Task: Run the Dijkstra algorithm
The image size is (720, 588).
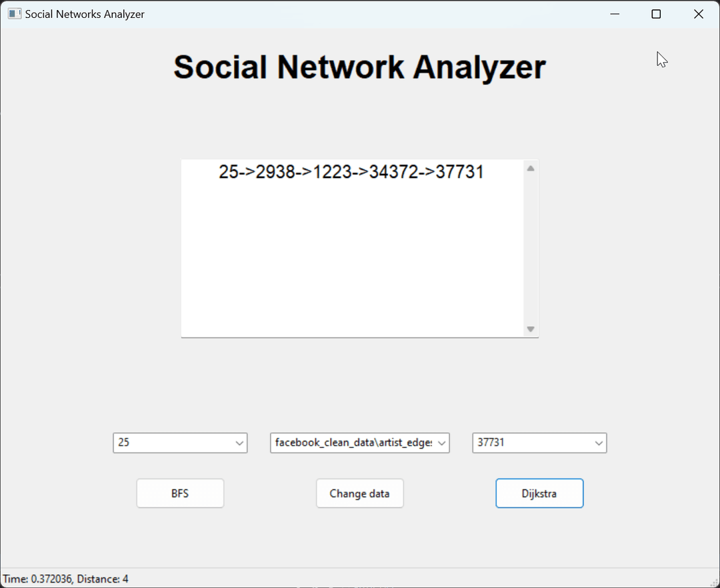Action: [x=539, y=493]
